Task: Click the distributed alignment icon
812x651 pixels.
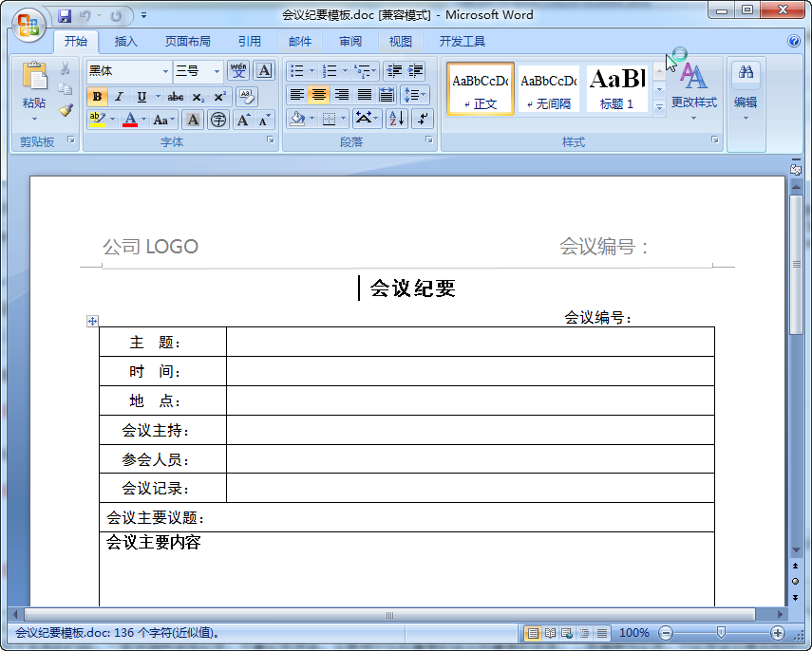Action: [x=387, y=95]
